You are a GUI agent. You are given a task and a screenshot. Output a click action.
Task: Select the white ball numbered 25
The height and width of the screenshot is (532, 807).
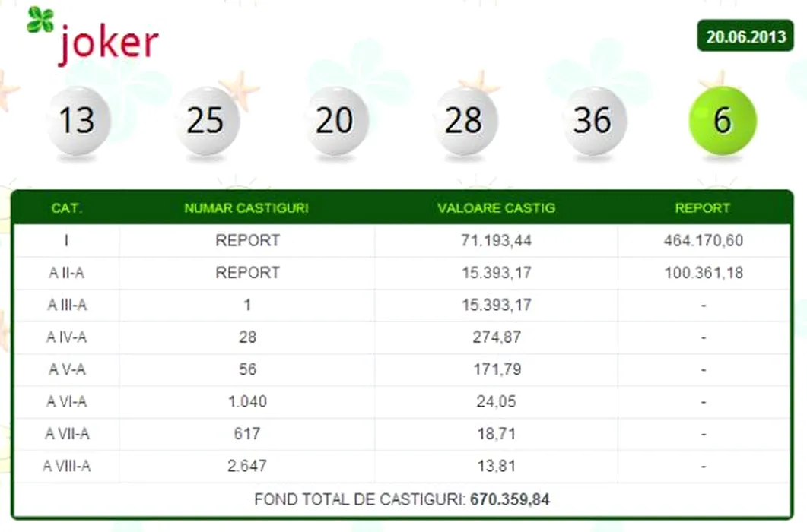pos(206,121)
